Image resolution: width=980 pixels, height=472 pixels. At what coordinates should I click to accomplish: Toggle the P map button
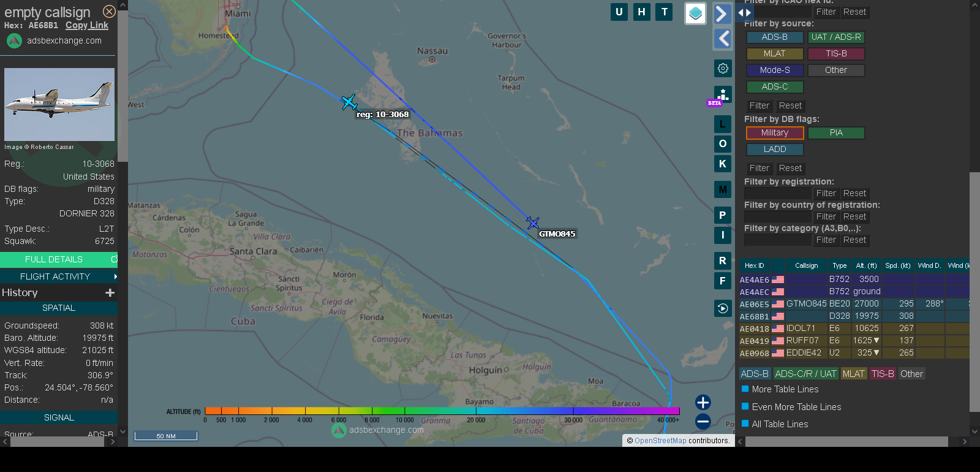click(723, 215)
